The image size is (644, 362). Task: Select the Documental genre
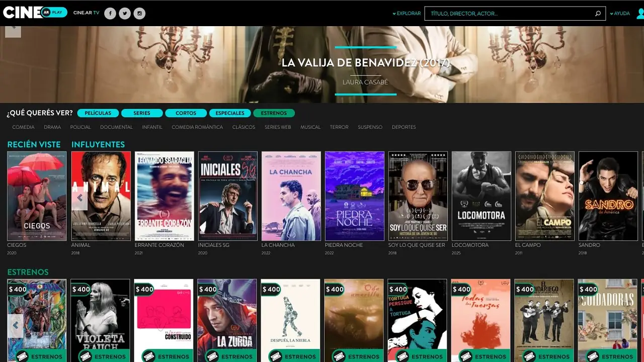(x=116, y=127)
